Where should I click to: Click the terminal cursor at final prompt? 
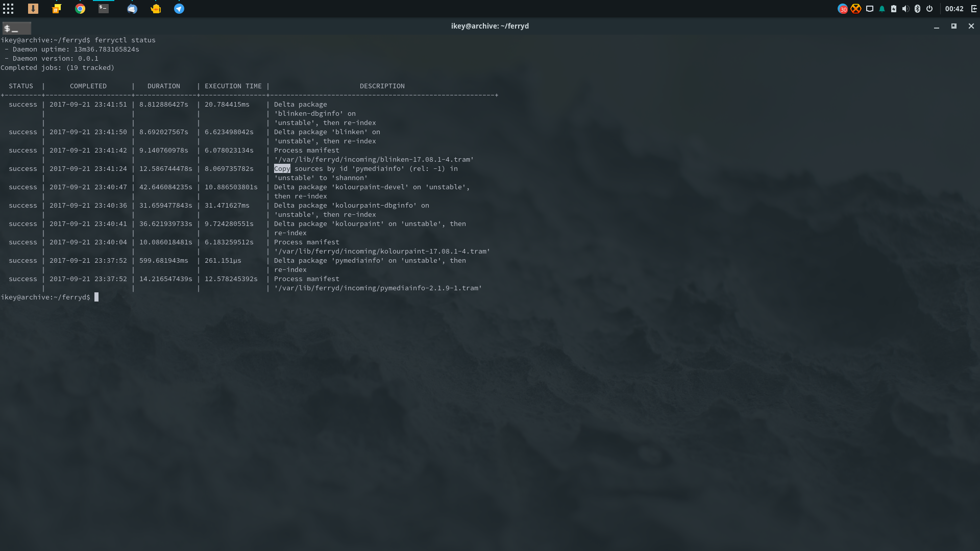(96, 297)
